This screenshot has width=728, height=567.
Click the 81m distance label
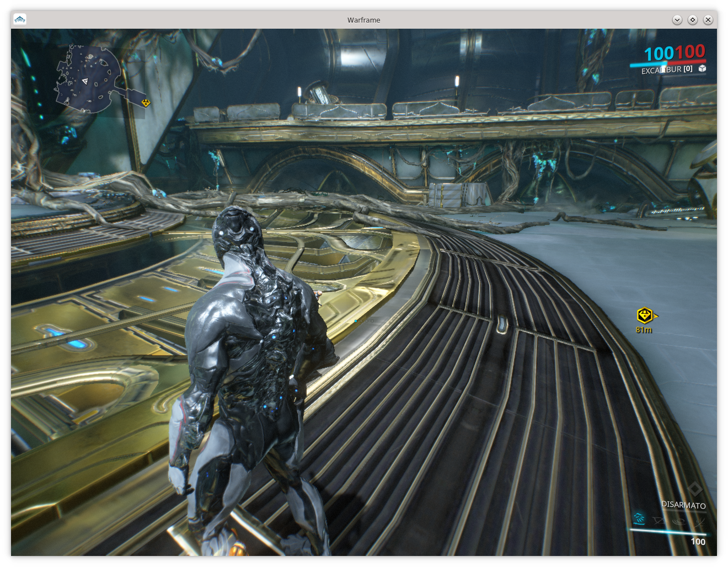tap(644, 330)
